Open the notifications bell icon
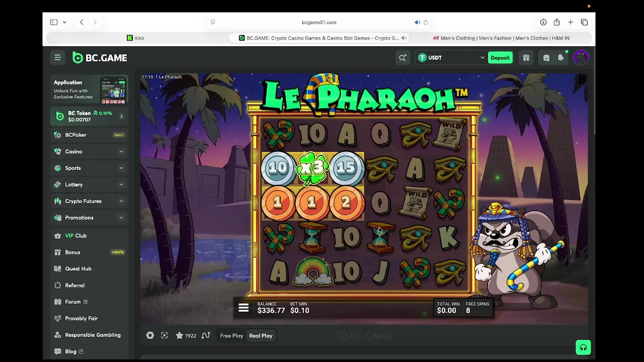644x362 pixels. (x=560, y=58)
